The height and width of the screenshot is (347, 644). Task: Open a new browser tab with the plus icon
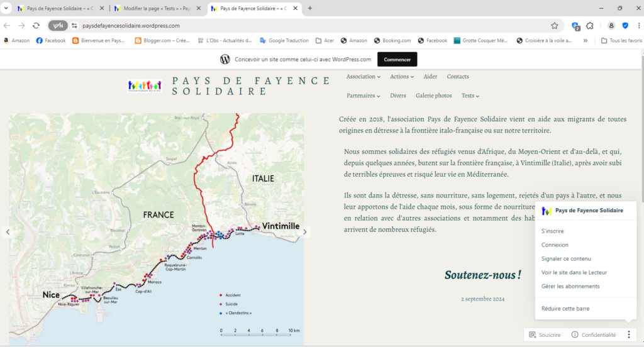[x=310, y=8]
